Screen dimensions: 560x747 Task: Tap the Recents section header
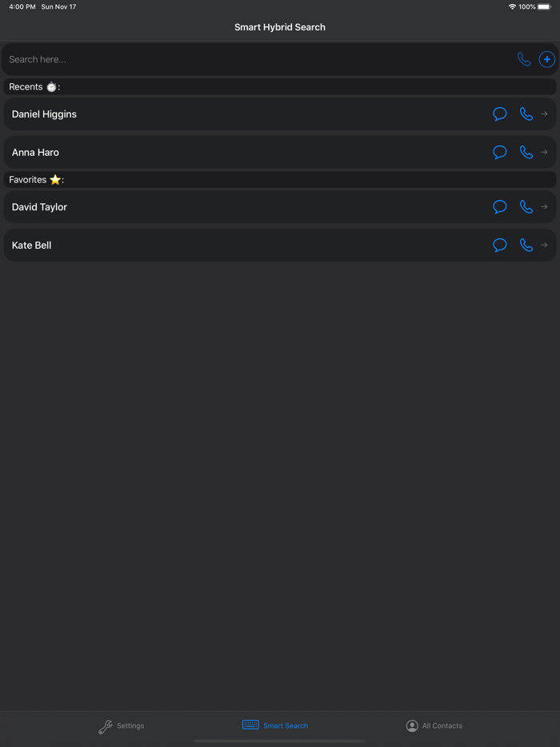(32, 86)
